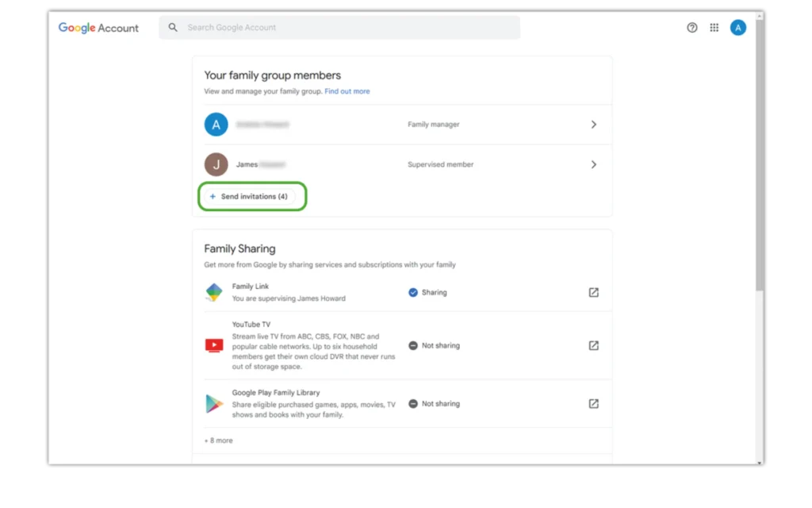
Task: Click the Family Link title text
Action: pyautogui.click(x=250, y=286)
